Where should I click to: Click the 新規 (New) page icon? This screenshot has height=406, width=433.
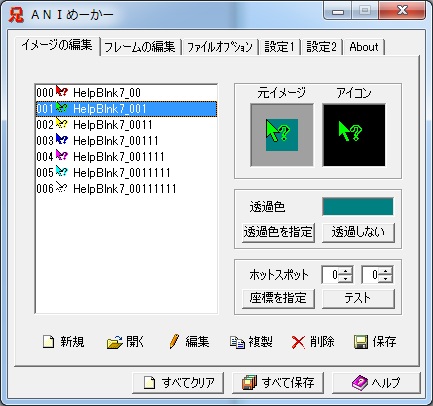click(48, 342)
